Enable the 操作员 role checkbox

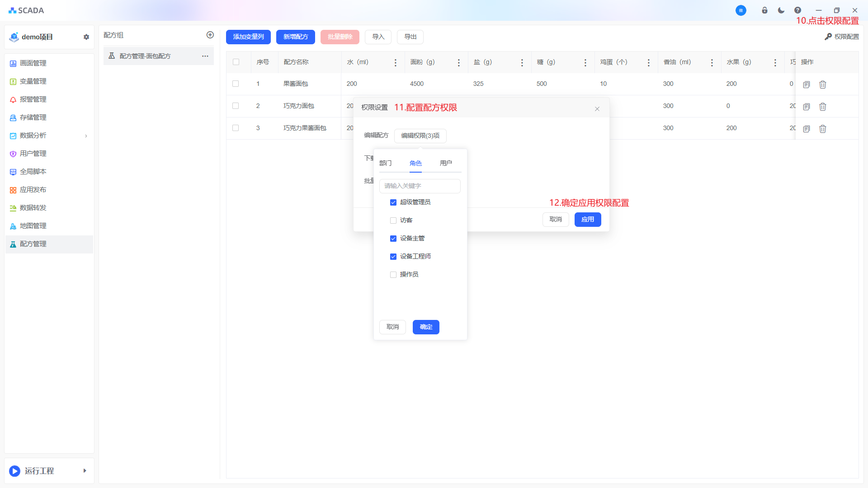[393, 275]
